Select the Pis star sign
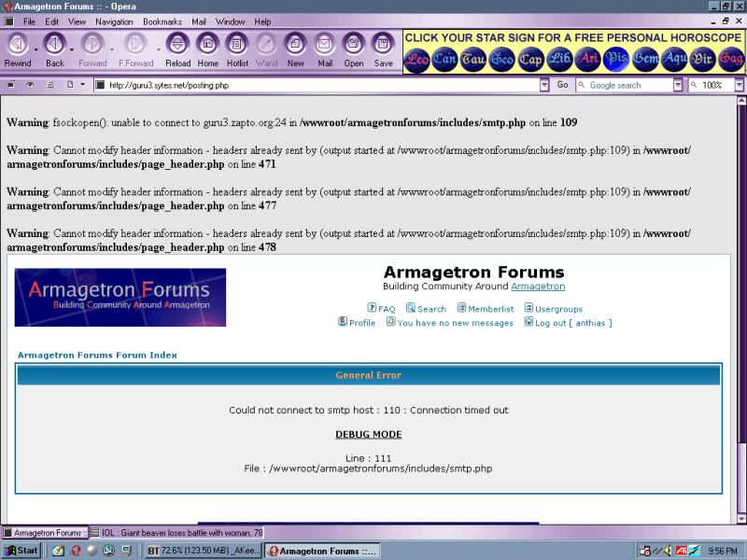Screen dimensions: 747x560 tap(616, 60)
